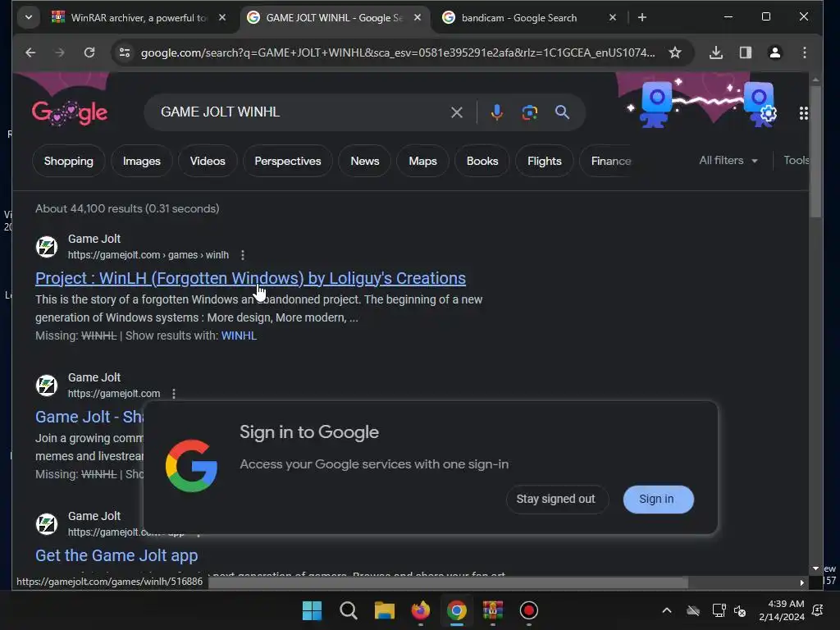Show results with WINHL link
The image size is (840, 630).
point(239,336)
